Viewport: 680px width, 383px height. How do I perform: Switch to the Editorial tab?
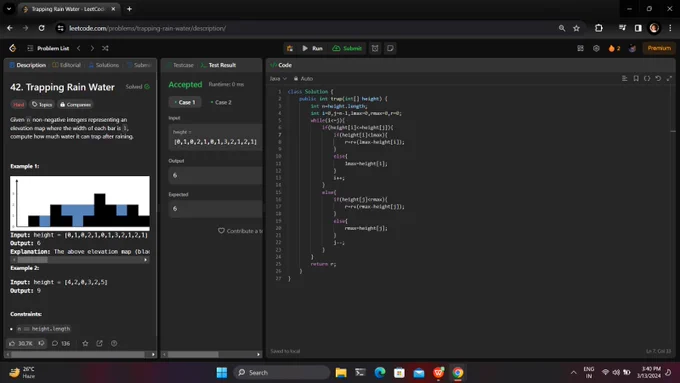tap(66, 65)
